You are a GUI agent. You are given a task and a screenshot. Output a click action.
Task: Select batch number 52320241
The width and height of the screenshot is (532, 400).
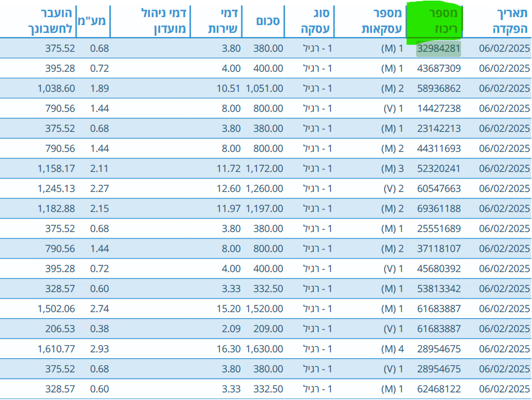click(x=439, y=169)
